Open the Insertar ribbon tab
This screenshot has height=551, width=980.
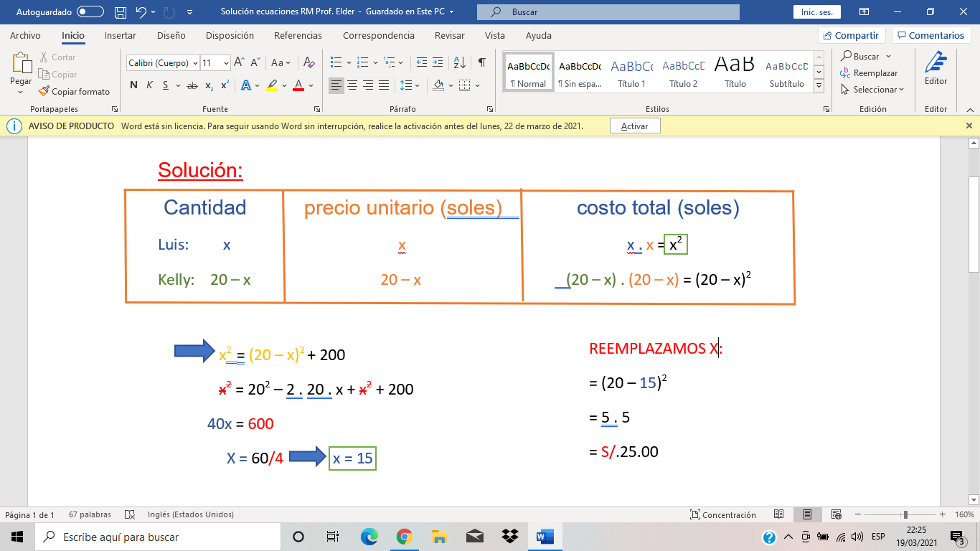121,35
